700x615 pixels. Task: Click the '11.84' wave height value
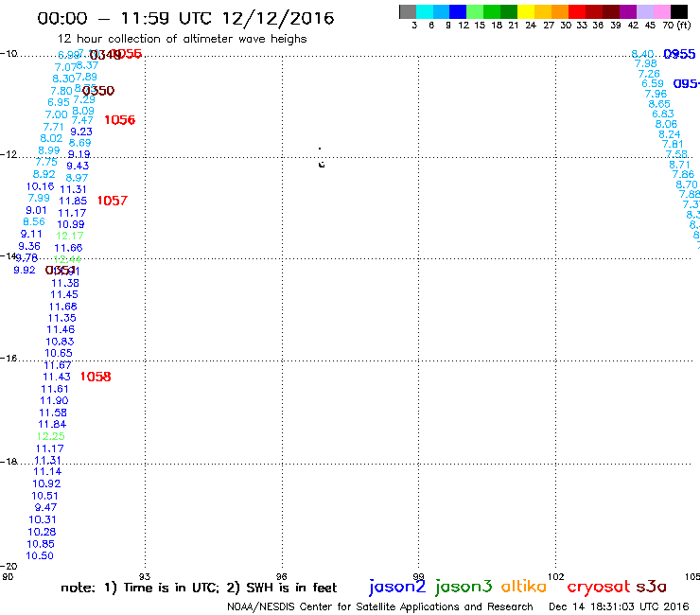[x=52, y=424]
